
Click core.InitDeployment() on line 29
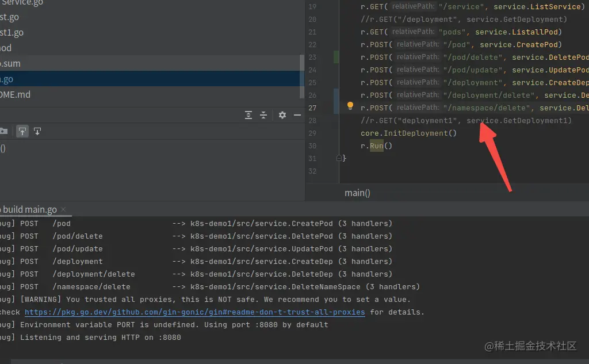point(408,133)
